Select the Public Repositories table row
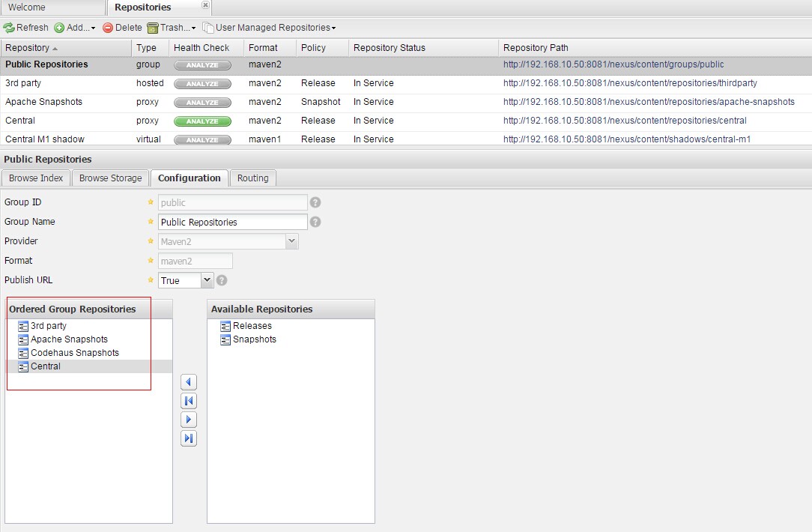Screen dimensions: 812x532 (x=406, y=64)
